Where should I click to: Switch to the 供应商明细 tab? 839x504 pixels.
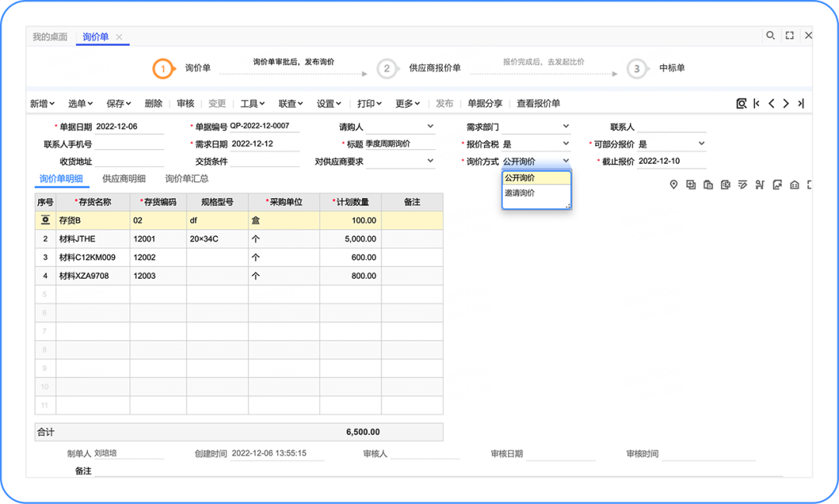click(x=124, y=179)
